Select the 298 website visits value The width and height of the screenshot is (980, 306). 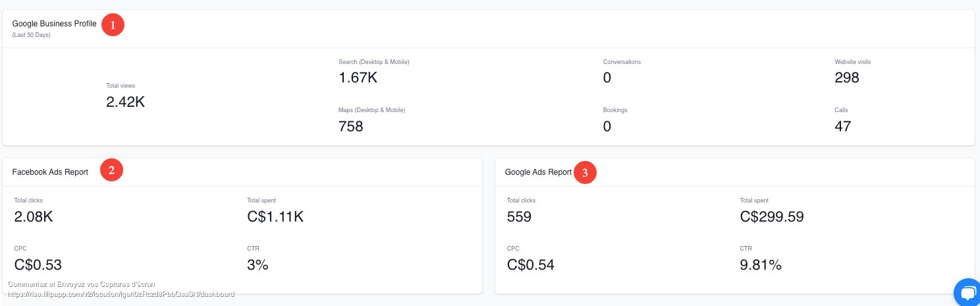pyautogui.click(x=847, y=78)
